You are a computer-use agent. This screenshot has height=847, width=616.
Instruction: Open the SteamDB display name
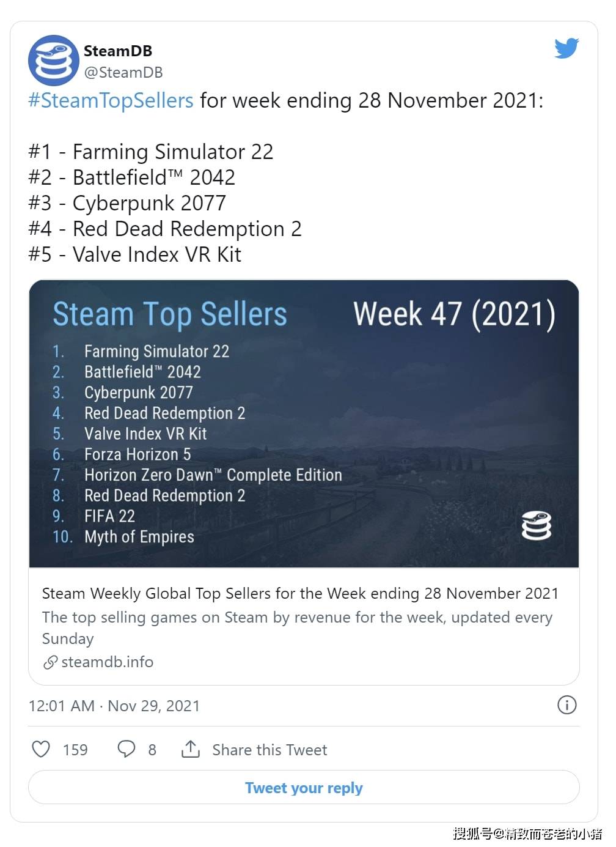[118, 51]
